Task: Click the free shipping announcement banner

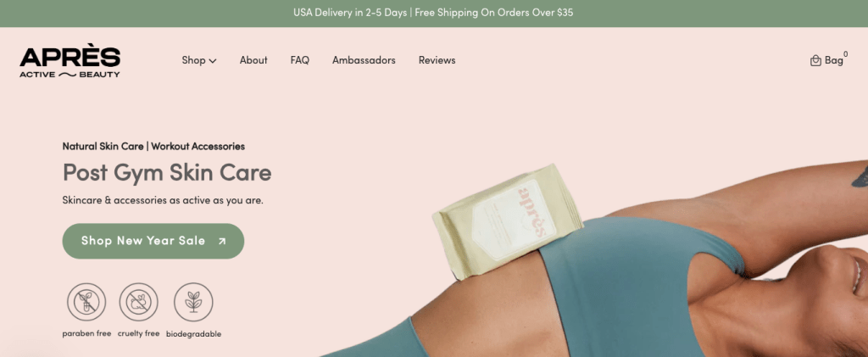Action: pyautogui.click(x=434, y=14)
